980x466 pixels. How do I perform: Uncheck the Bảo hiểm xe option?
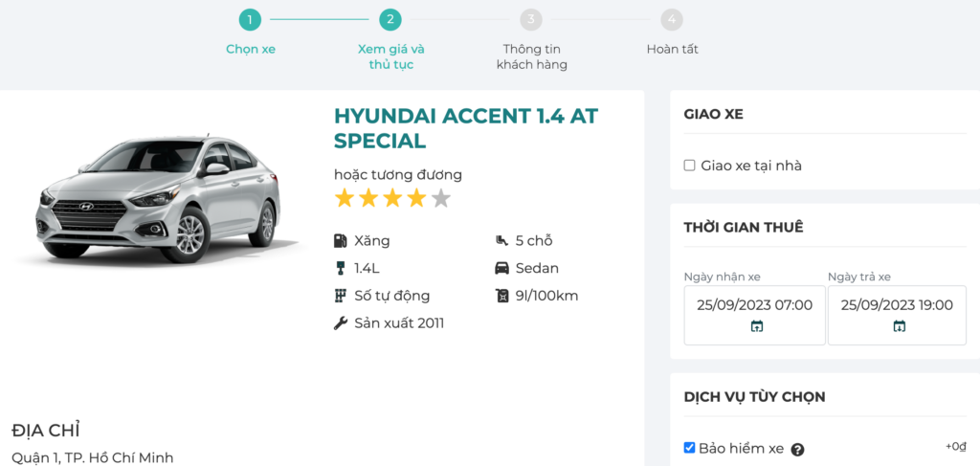689,448
